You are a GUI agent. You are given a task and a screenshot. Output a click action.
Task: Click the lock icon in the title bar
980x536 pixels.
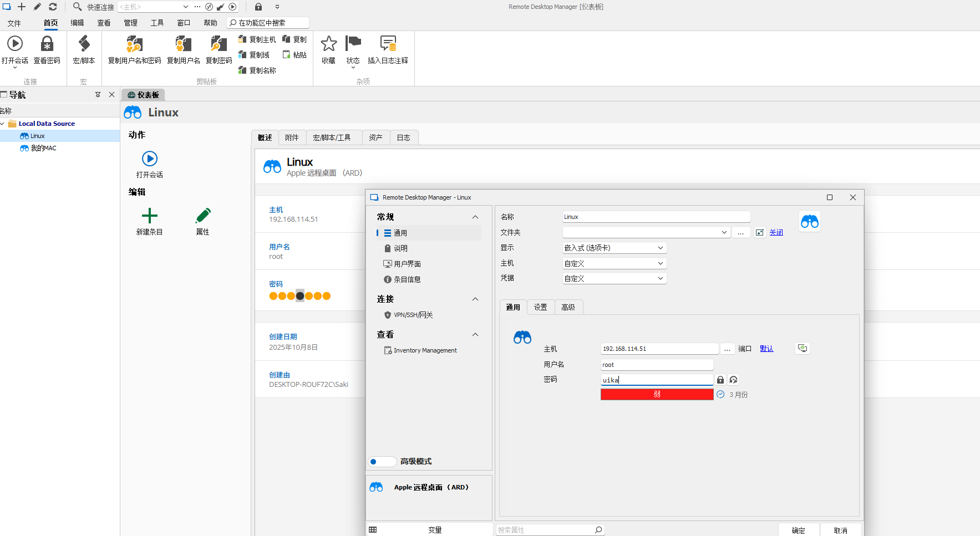pyautogui.click(x=258, y=7)
